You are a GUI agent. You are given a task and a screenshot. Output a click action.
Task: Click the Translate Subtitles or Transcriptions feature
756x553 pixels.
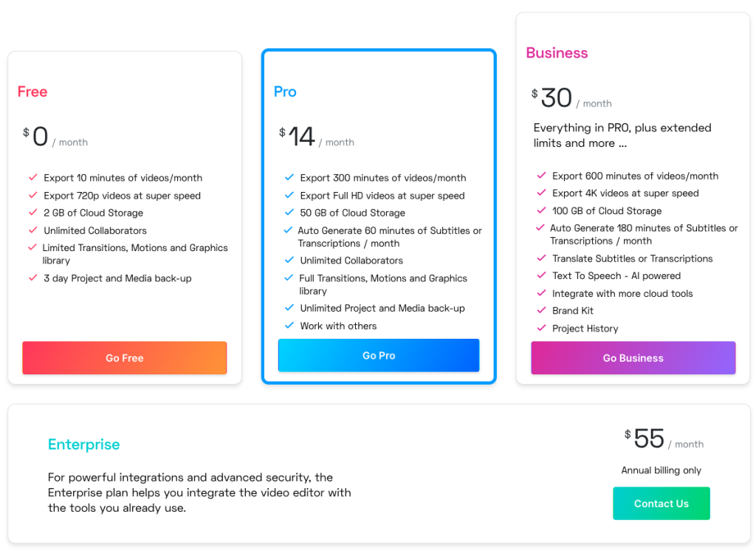tap(632, 258)
